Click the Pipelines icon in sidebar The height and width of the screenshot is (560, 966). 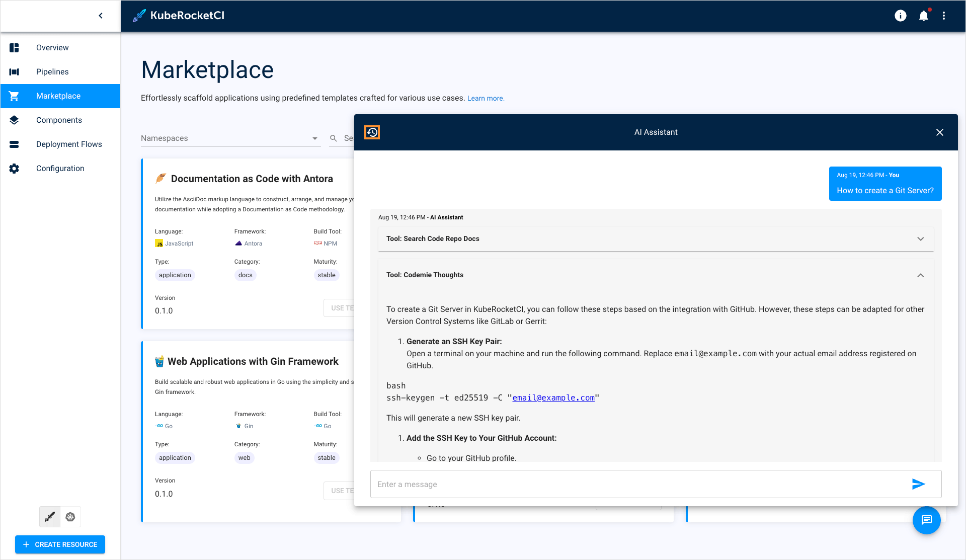(14, 71)
